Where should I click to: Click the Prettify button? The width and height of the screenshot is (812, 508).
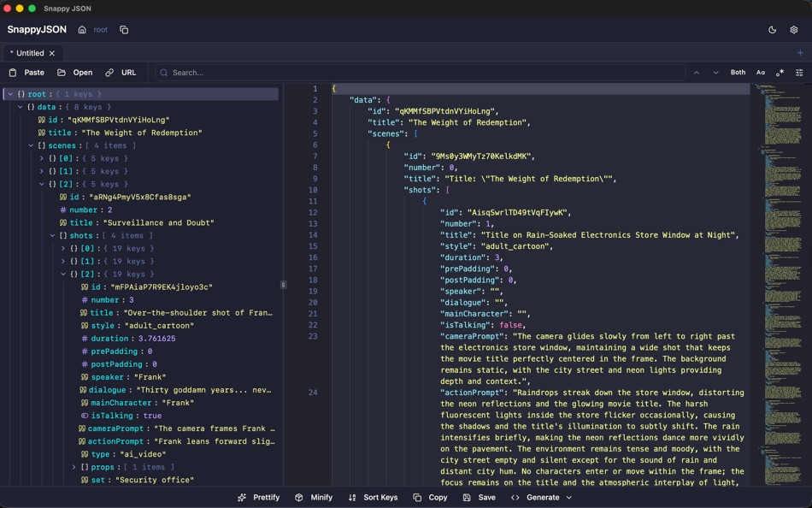[x=259, y=497]
